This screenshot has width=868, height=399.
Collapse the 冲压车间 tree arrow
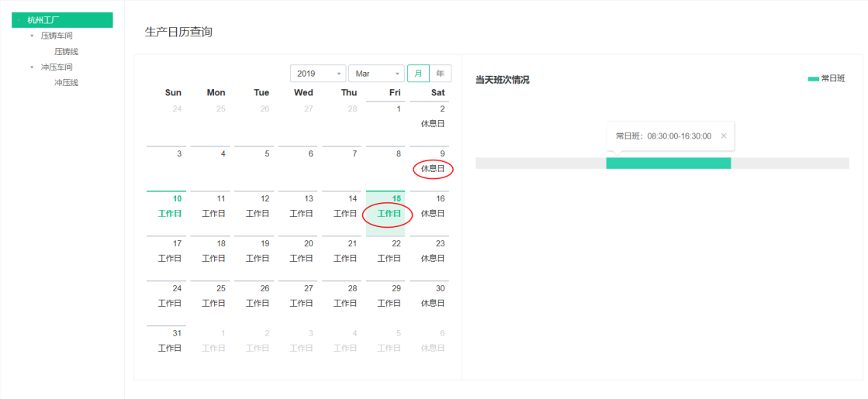[x=32, y=67]
